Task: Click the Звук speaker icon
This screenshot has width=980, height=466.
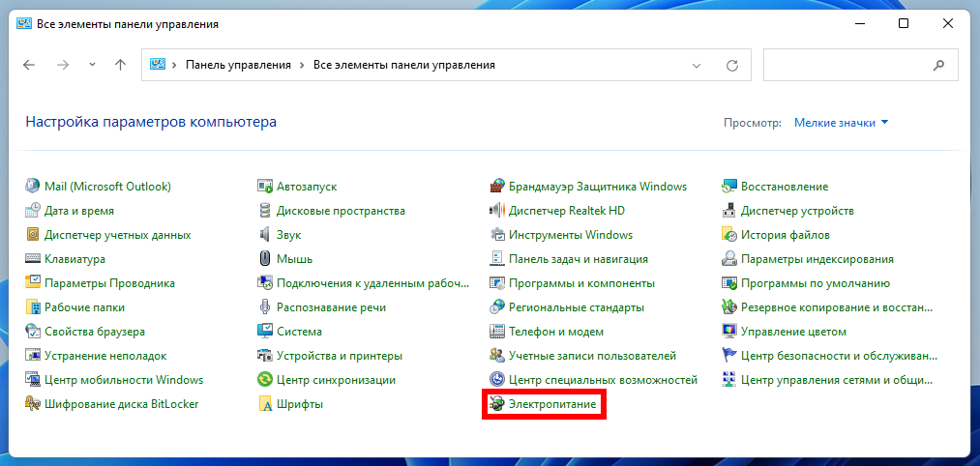Action: click(x=265, y=235)
